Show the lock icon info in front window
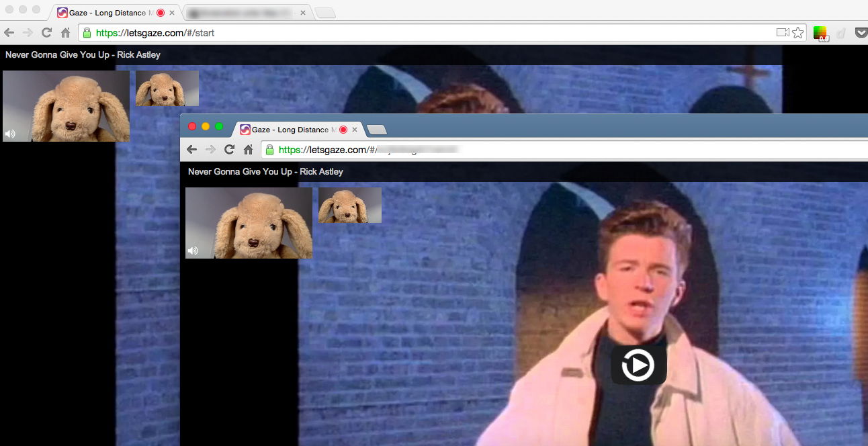This screenshot has height=446, width=868. coord(269,149)
